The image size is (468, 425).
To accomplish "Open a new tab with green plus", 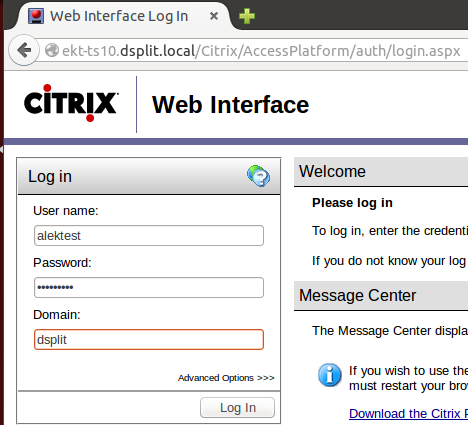I will 247,16.
